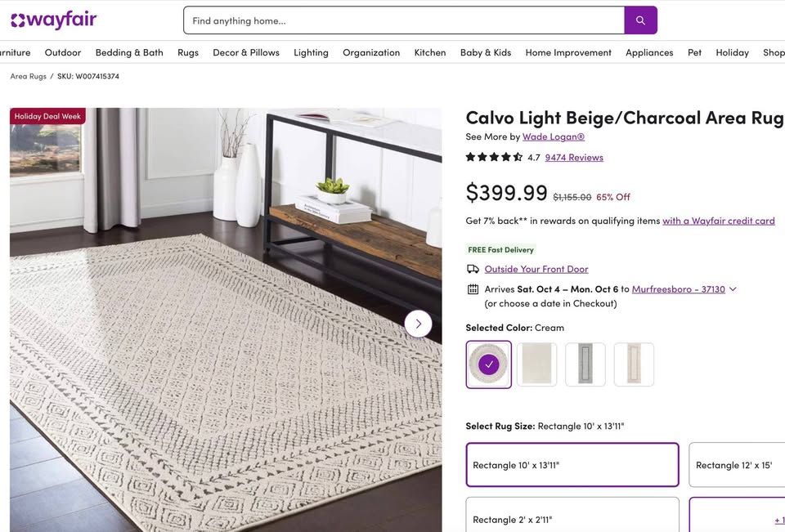Viewport: 785px width, 532px height.
Task: Open the Wade Logan brand link
Action: coord(554,136)
